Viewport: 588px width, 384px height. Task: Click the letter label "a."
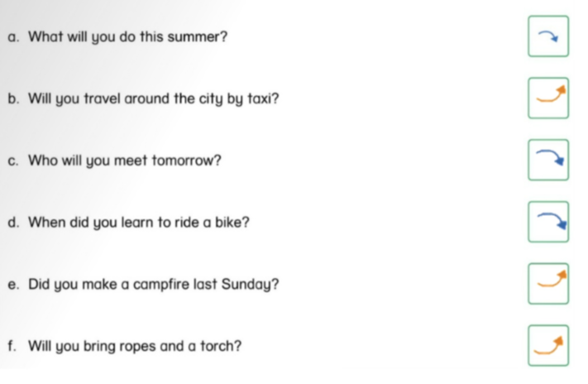point(12,37)
